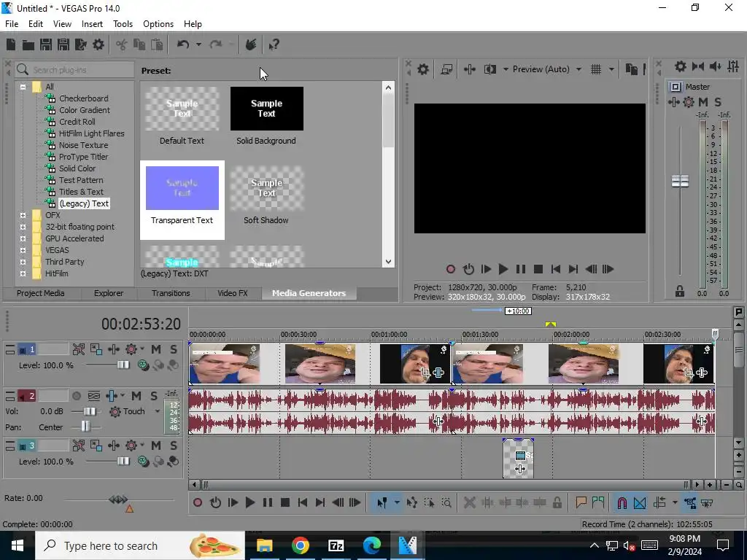
Task: Open track 2 Touch automation dropdown
Action: coord(158,411)
